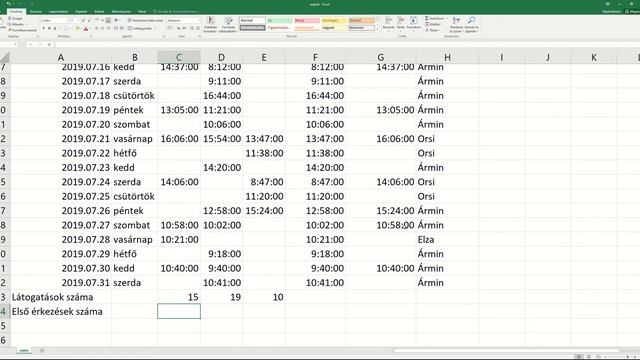This screenshot has width=640, height=360.
Task: Click the Insert Function fx button
Action: pyautogui.click(x=49, y=44)
